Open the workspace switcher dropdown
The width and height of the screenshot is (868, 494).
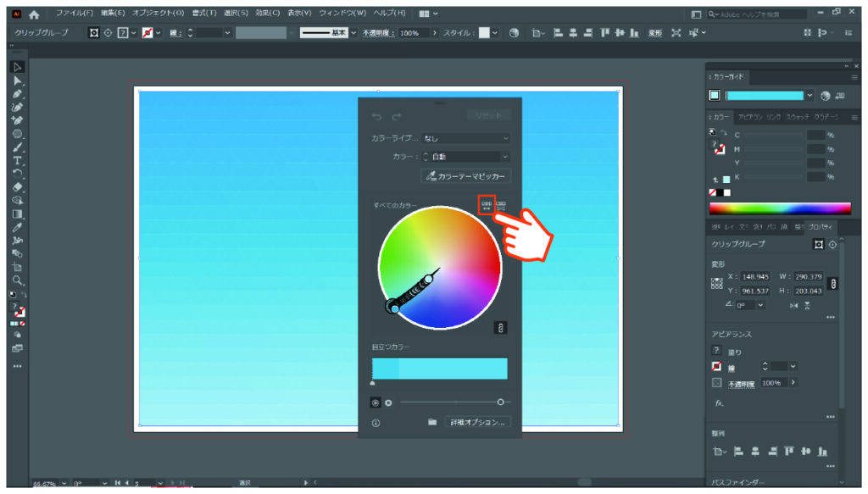(x=429, y=14)
